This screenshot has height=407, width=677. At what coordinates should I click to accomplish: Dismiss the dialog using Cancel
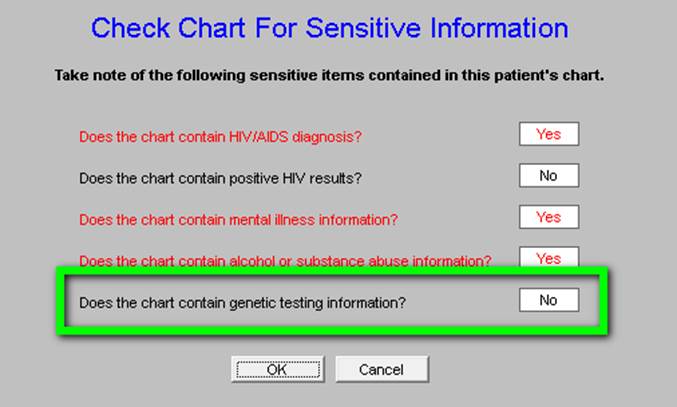click(382, 369)
